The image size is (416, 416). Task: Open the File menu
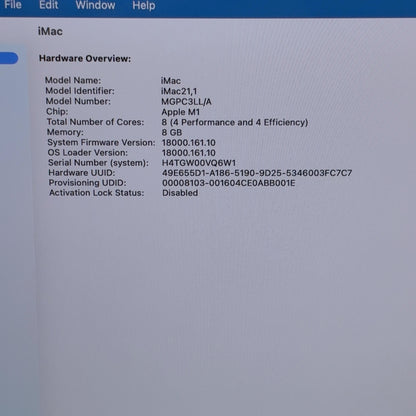coord(13,5)
